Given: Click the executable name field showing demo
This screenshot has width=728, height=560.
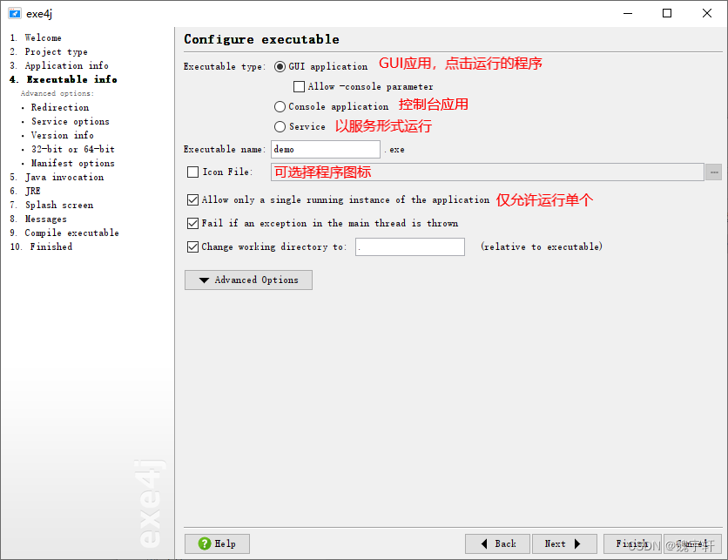Looking at the screenshot, I should click(325, 149).
